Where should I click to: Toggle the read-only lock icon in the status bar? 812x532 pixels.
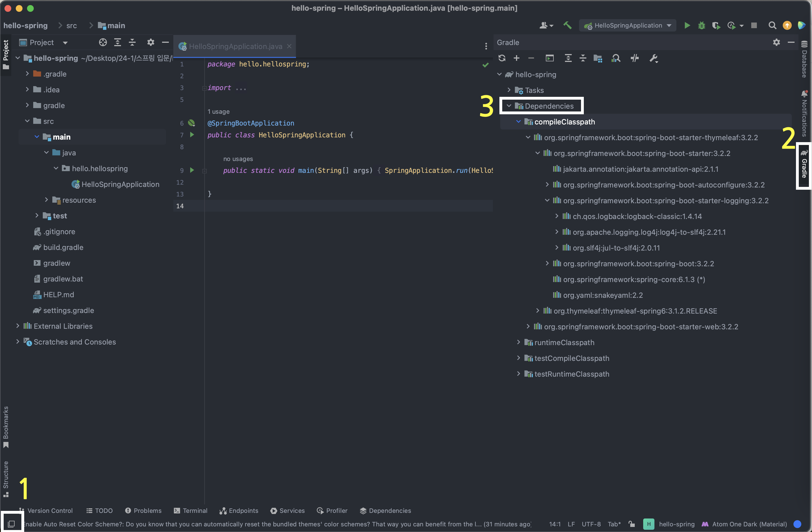click(632, 524)
